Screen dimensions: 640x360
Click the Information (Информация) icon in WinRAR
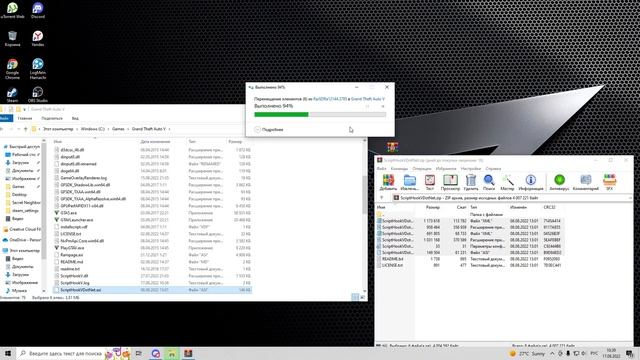pos(531,182)
